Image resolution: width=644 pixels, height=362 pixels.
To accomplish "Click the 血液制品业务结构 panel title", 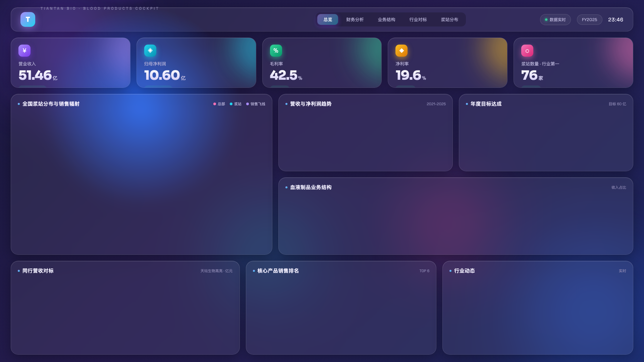I will pos(311,187).
